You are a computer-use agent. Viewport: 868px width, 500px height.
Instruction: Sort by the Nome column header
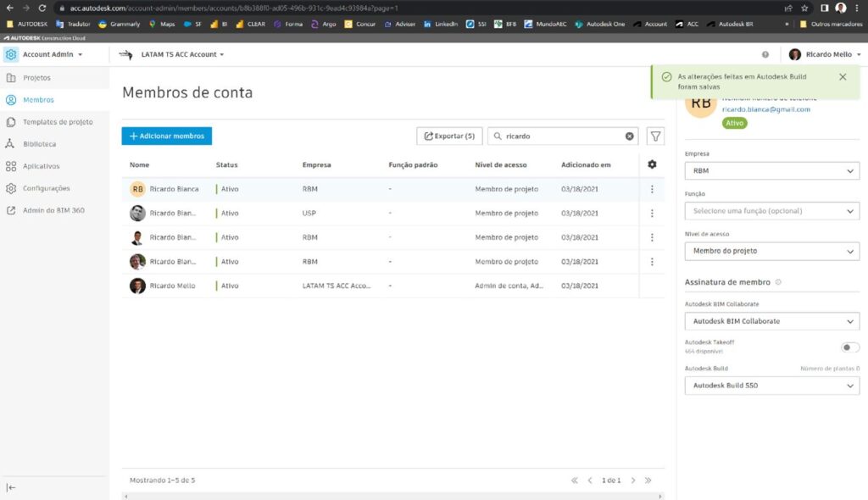(x=140, y=165)
